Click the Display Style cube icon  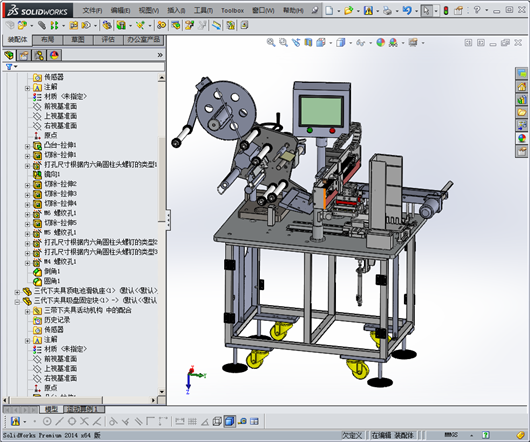pos(341,42)
